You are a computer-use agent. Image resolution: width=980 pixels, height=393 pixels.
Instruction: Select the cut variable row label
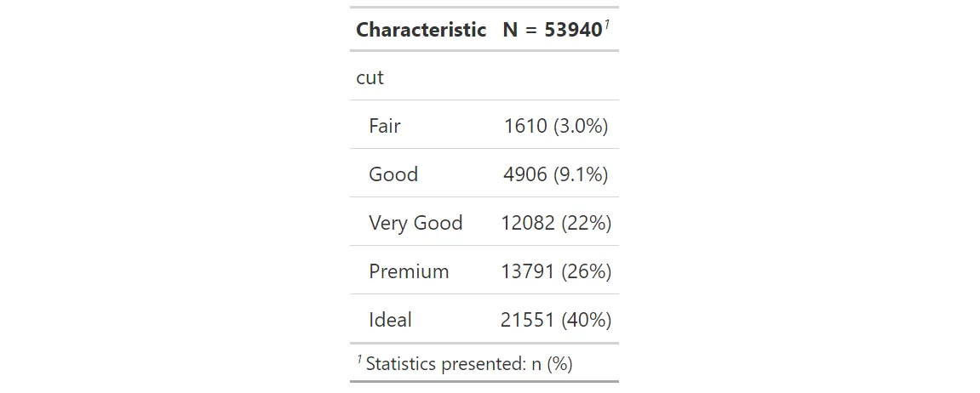(x=370, y=77)
